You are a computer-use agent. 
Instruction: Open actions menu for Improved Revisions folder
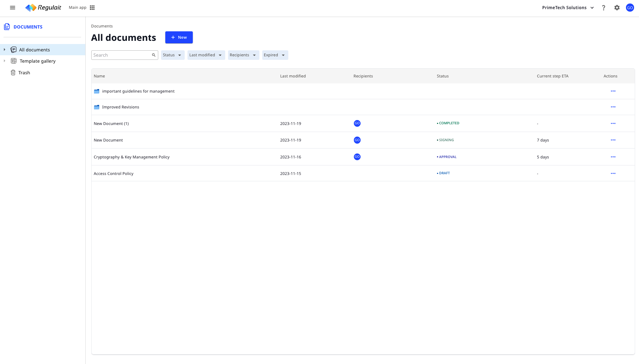tap(613, 107)
